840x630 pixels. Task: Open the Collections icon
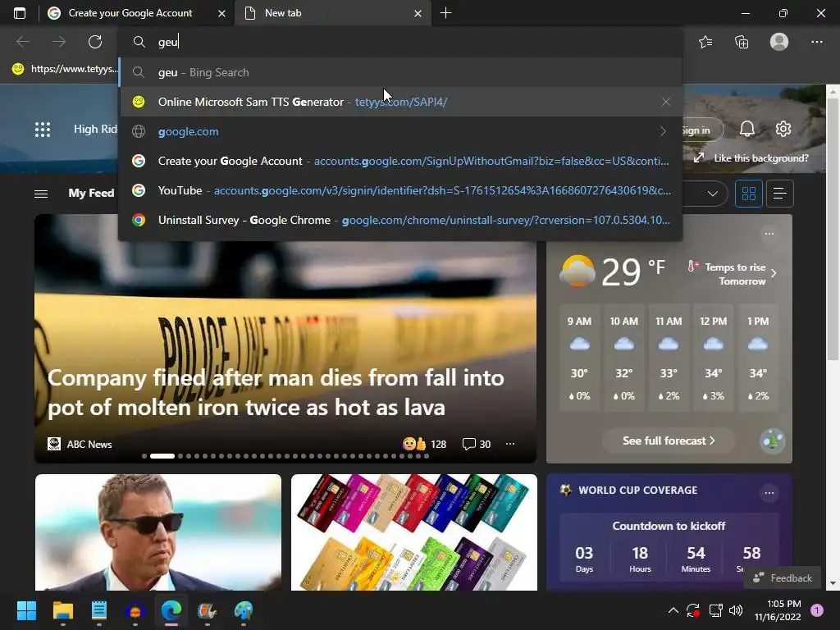pyautogui.click(x=742, y=42)
